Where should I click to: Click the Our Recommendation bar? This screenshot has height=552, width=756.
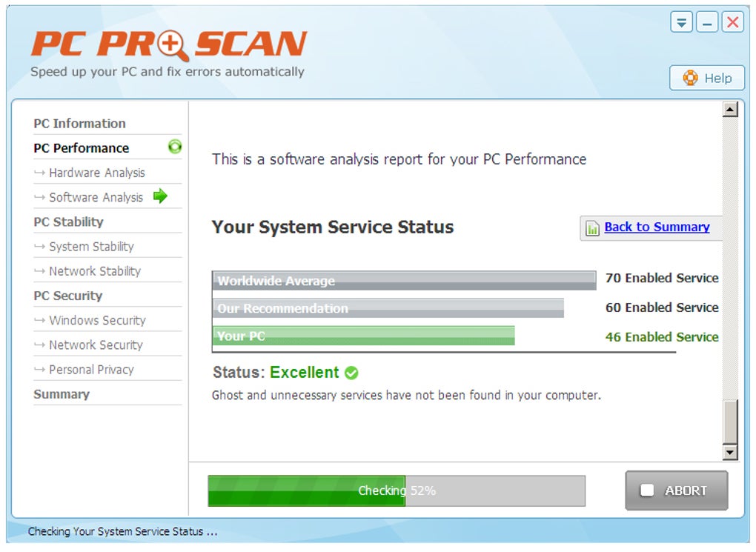(x=388, y=308)
